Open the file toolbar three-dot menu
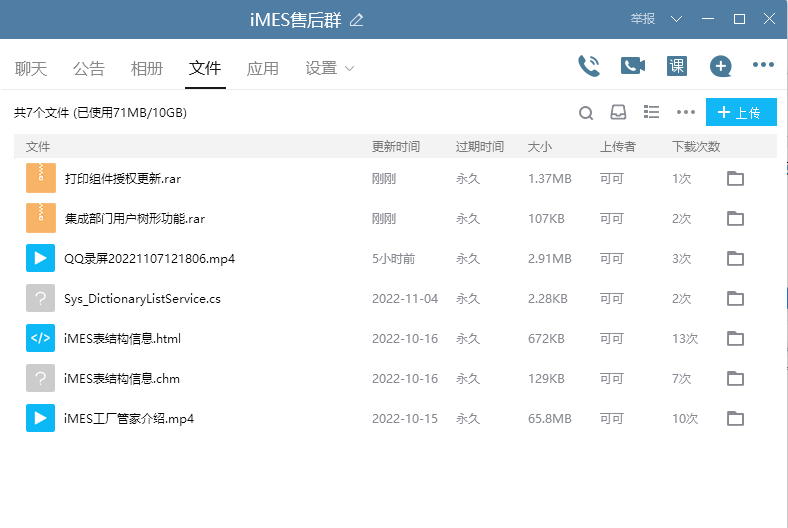 pyautogui.click(x=685, y=112)
